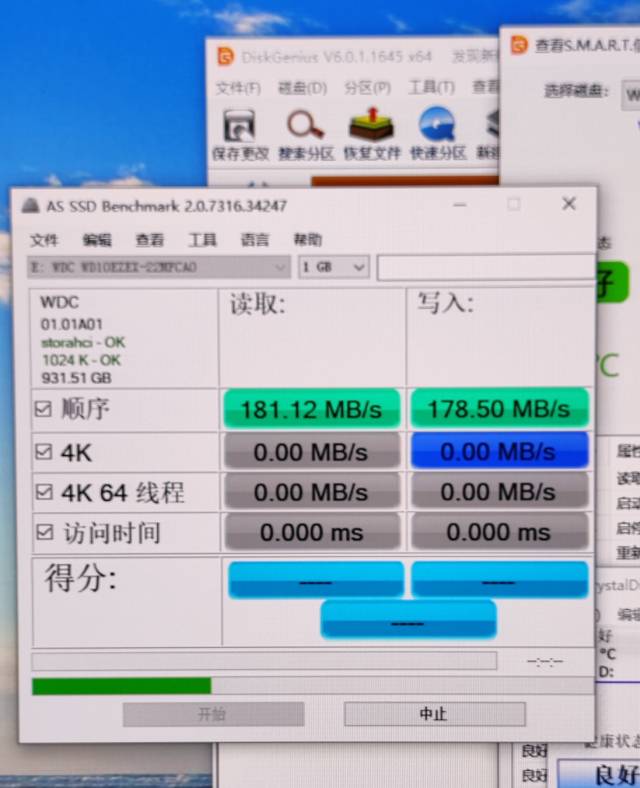
Task: Toggle the 访问时间 (Access Time) checkbox
Action: [x=43, y=532]
